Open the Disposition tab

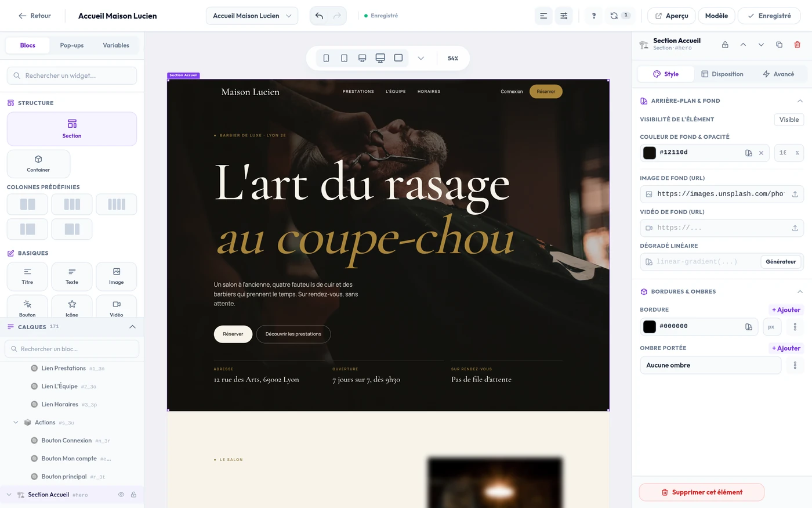pos(722,74)
